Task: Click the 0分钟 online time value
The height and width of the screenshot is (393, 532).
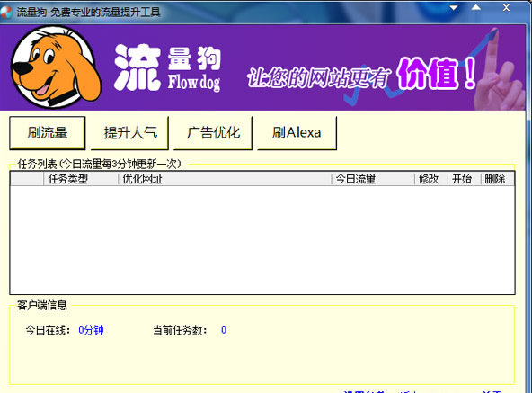Action: tap(91, 330)
